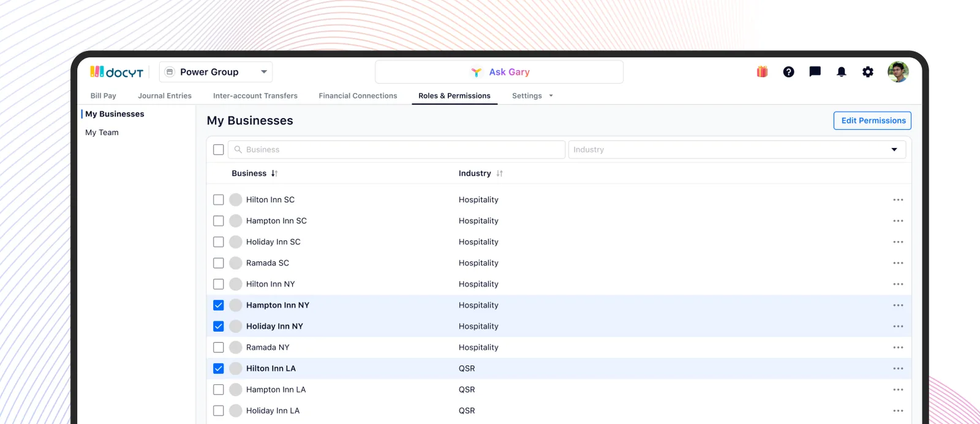Select the Roles & Permissions tab
980x424 pixels.
(454, 96)
